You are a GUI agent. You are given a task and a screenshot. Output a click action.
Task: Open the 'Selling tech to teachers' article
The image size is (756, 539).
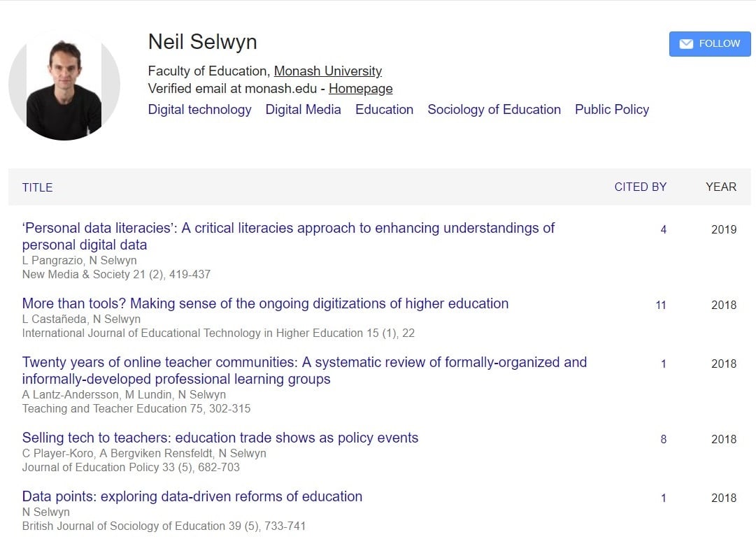(x=220, y=438)
